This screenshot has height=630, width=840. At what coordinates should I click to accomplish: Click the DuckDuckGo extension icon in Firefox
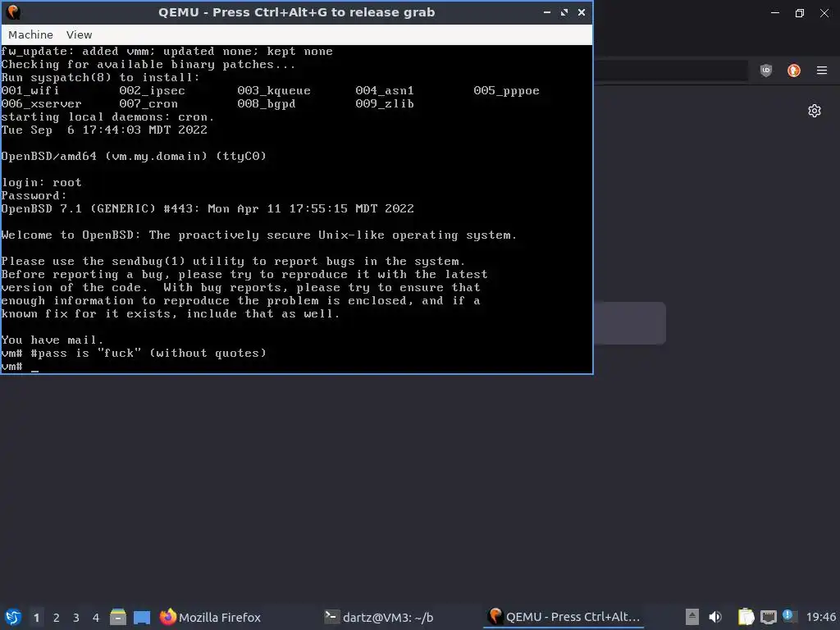(794, 71)
